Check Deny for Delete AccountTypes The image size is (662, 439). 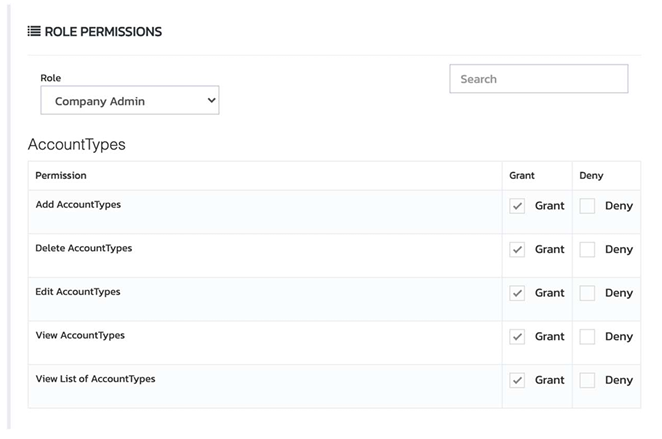[587, 250]
